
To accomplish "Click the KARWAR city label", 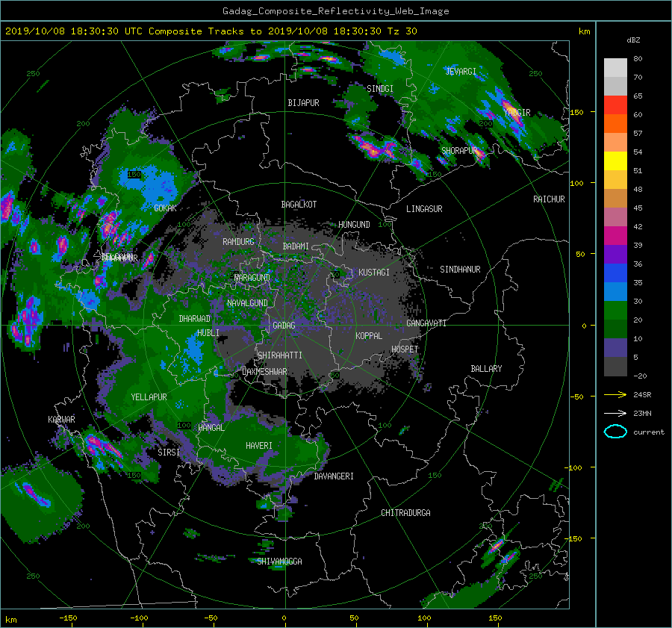I will pos(61,419).
